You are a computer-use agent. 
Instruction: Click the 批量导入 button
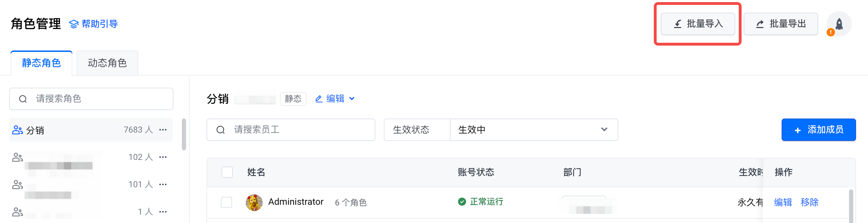click(x=698, y=24)
